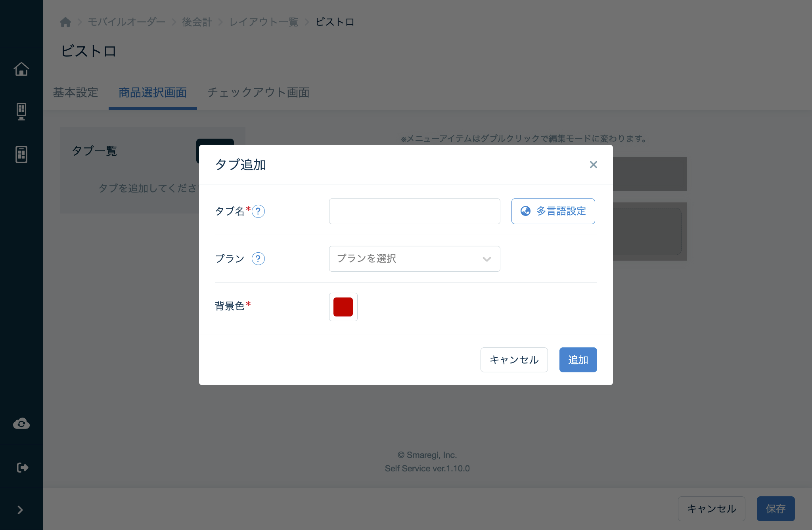Open help tooltip next to プラン

(259, 259)
